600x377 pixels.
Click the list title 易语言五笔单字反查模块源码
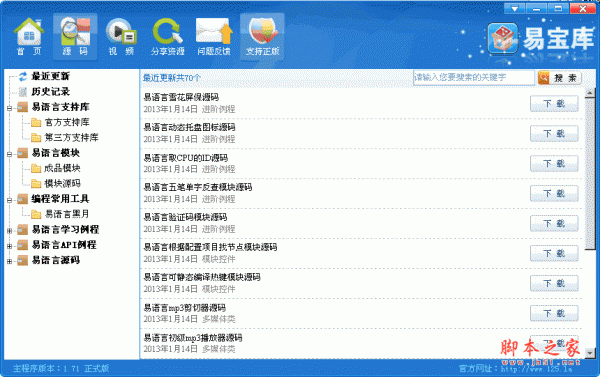198,187
